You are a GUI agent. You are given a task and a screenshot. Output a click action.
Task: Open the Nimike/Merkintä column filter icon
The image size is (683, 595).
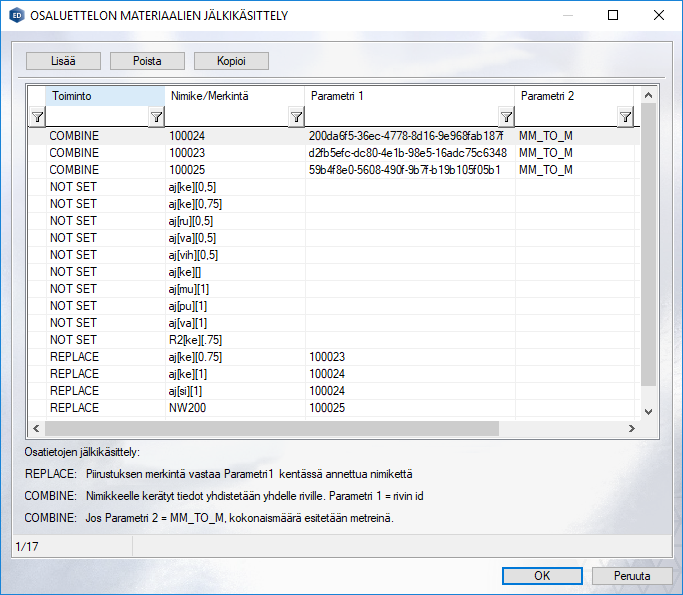pyautogui.click(x=296, y=118)
